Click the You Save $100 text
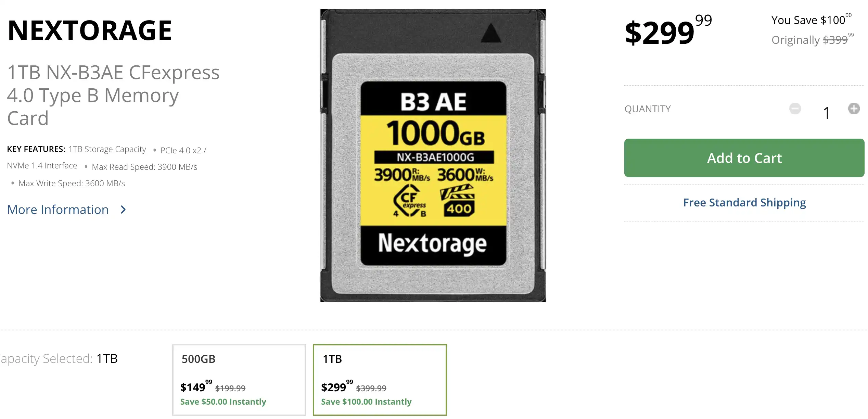This screenshot has height=419, width=868. 811,20
